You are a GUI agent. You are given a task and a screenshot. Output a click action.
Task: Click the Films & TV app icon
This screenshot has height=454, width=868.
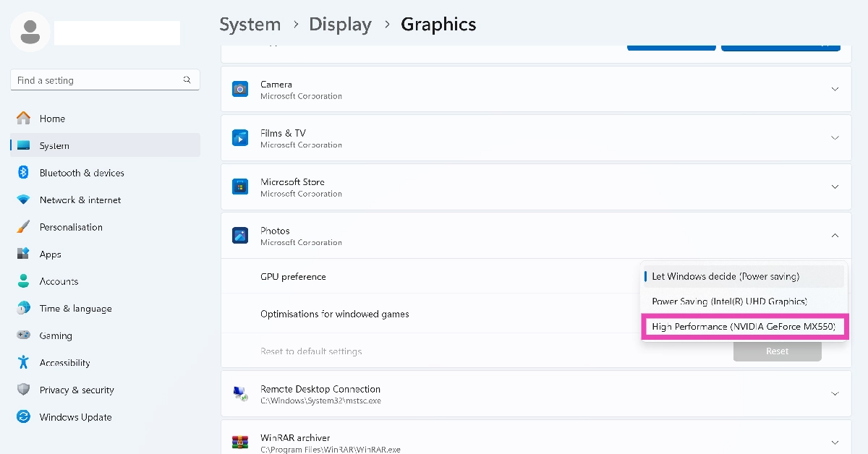(239, 137)
